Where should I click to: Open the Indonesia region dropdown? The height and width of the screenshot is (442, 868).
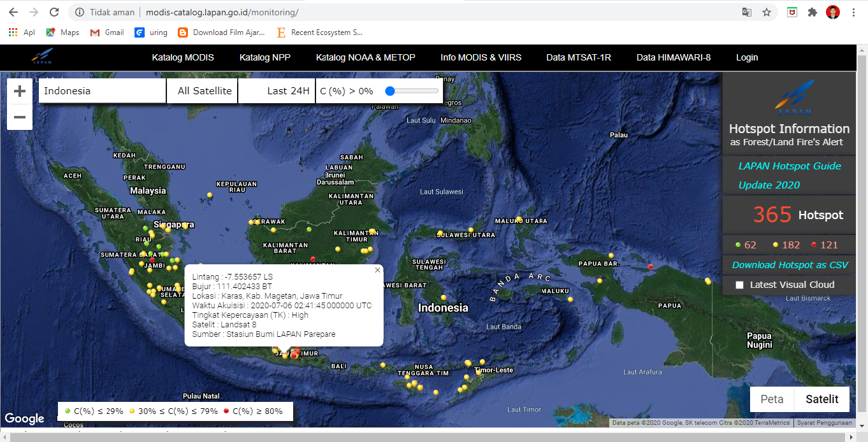(103, 91)
